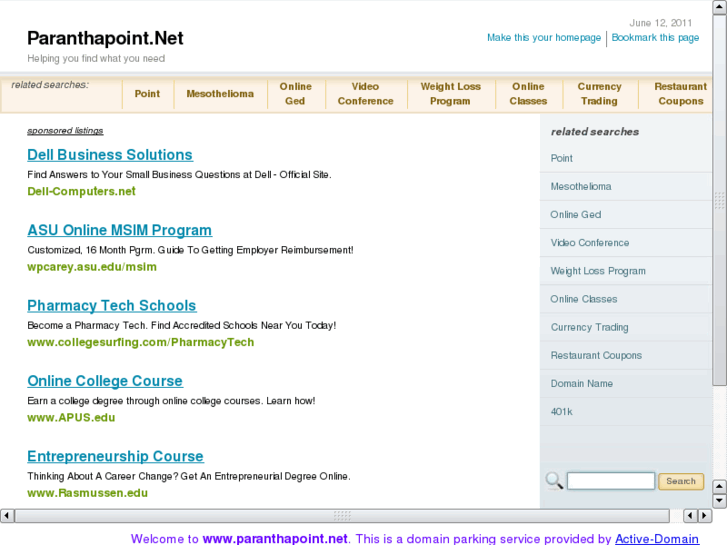The height and width of the screenshot is (545, 727).
Task: Open Dell Business Solutions listing
Action: 110,154
